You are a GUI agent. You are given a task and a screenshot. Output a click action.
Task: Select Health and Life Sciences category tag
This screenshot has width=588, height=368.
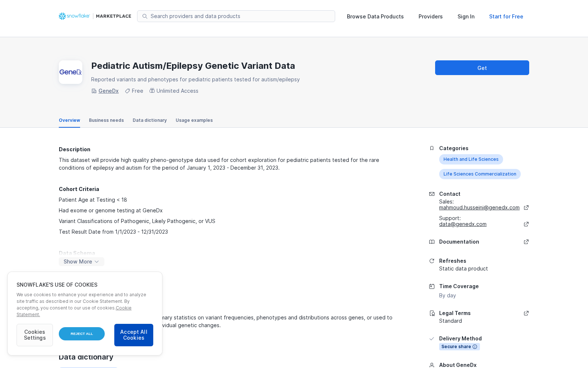[x=471, y=159]
